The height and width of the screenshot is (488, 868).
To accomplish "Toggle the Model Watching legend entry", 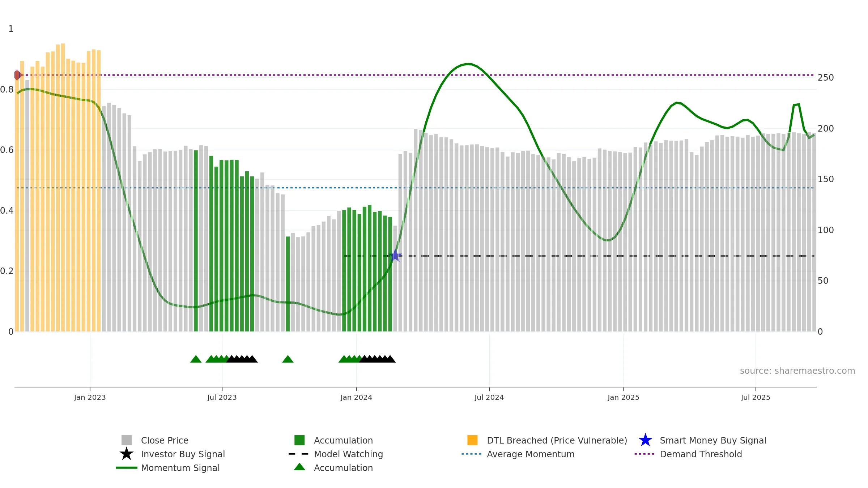I will tap(348, 454).
